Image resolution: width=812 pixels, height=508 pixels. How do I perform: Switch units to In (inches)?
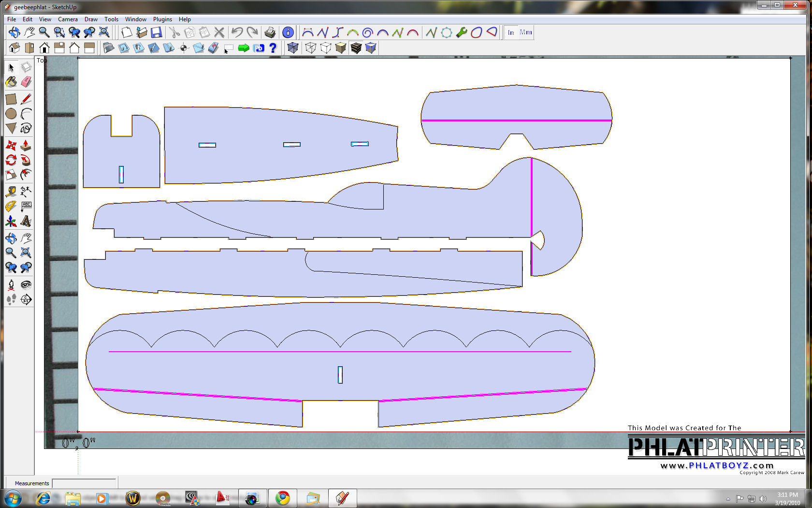[x=511, y=32]
